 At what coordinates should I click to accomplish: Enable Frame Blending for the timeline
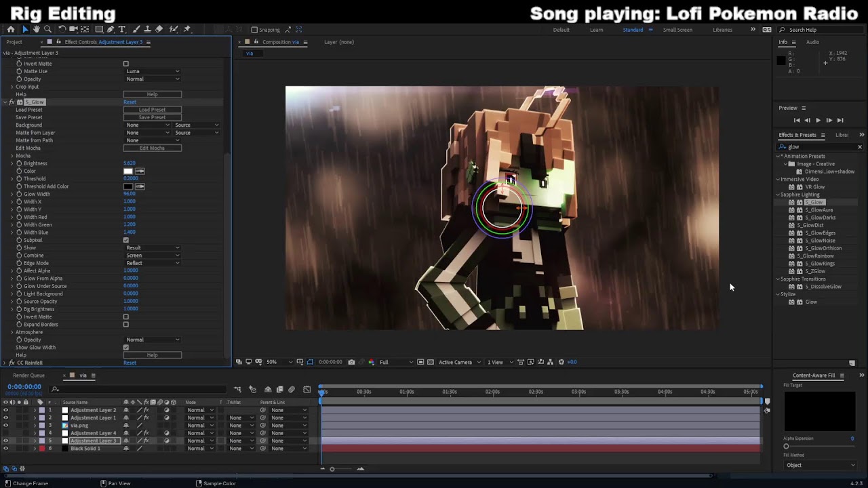pos(279,389)
